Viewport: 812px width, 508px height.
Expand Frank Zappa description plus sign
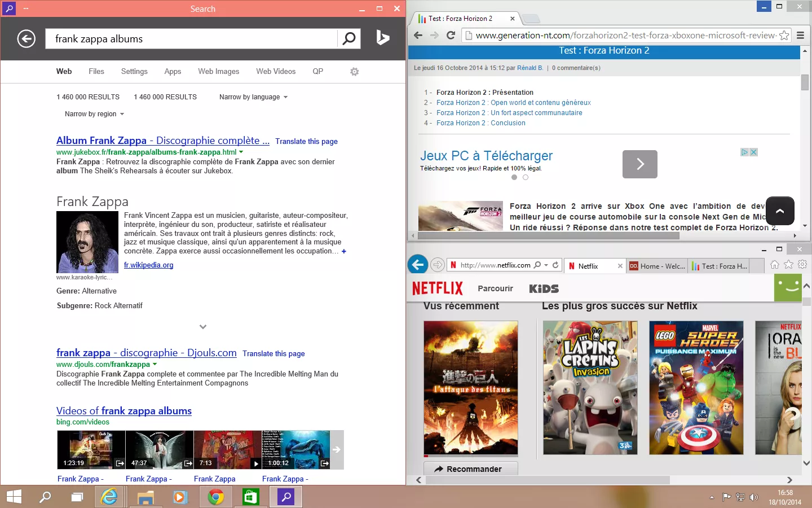tap(344, 251)
